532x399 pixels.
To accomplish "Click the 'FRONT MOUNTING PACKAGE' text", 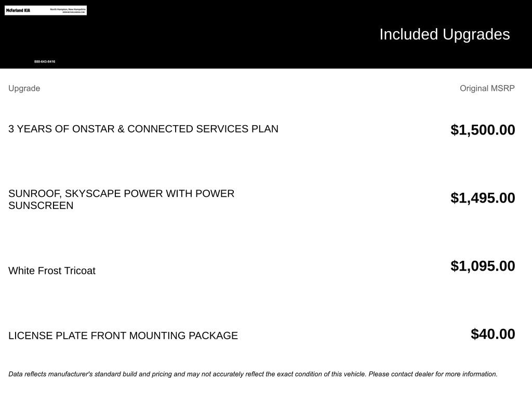I will tap(164, 336).
